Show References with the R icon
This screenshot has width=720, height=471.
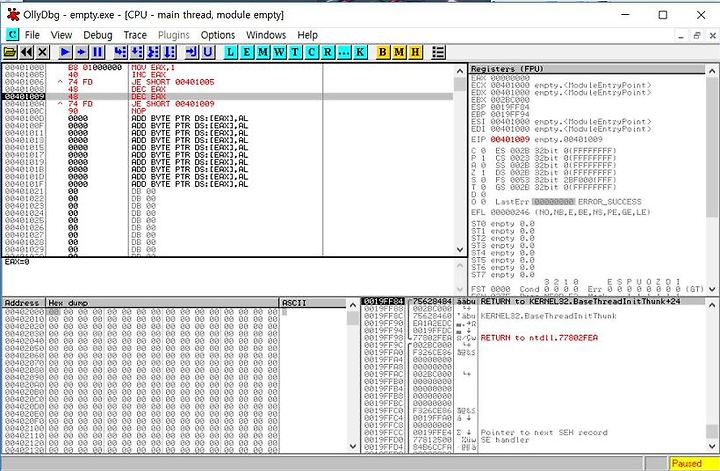tap(328, 52)
